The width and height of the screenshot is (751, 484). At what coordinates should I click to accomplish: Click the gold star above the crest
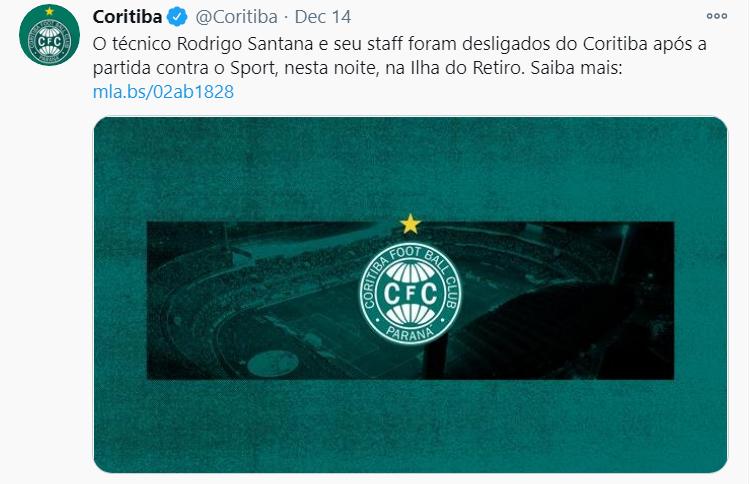click(x=410, y=224)
